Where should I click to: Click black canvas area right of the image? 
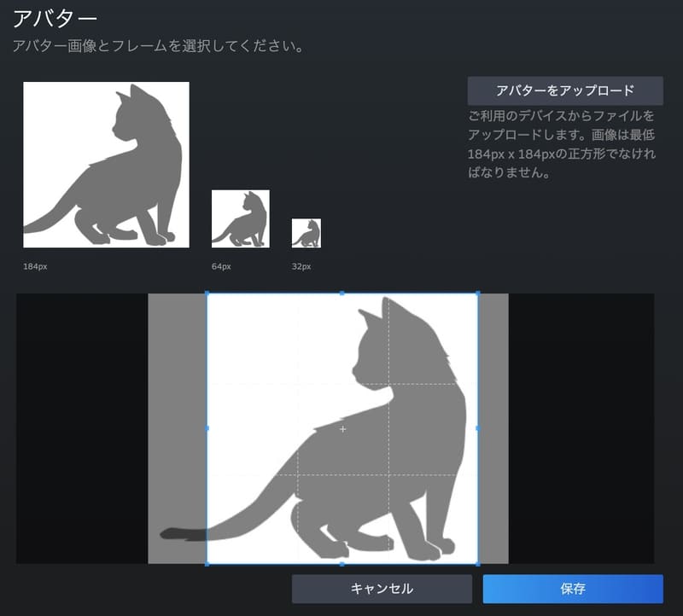[x=581, y=427]
